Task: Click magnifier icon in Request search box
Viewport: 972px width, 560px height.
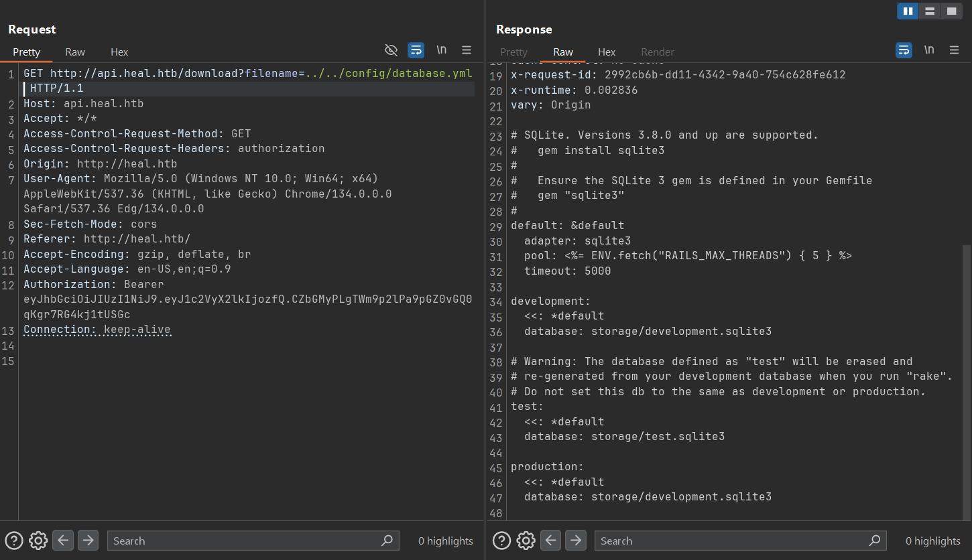Action: point(387,541)
